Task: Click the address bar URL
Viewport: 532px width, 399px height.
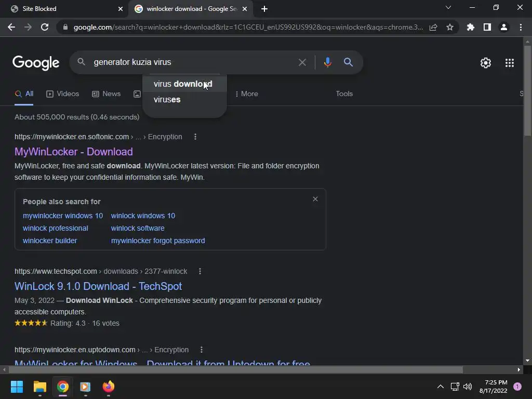Action: (x=248, y=27)
